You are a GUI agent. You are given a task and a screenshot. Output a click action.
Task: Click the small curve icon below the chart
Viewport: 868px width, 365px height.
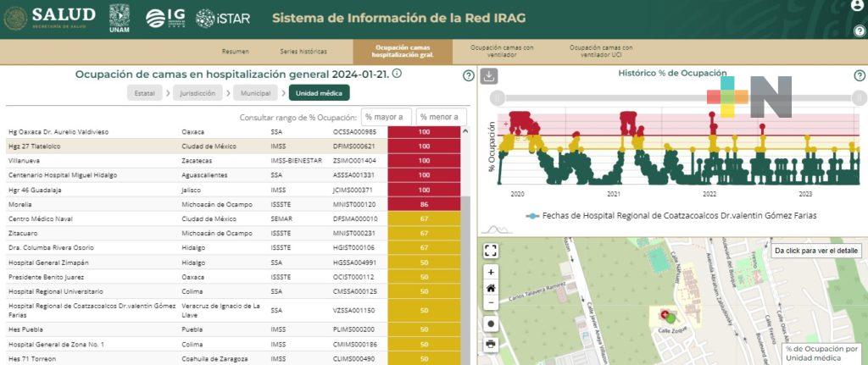496,229
